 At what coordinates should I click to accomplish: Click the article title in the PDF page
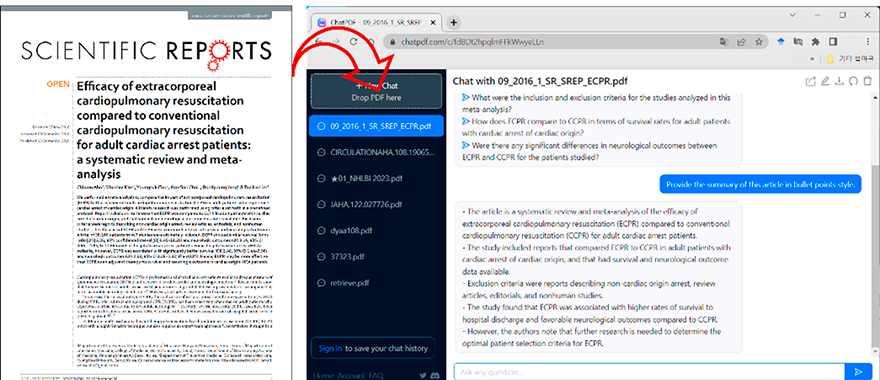pos(163,130)
